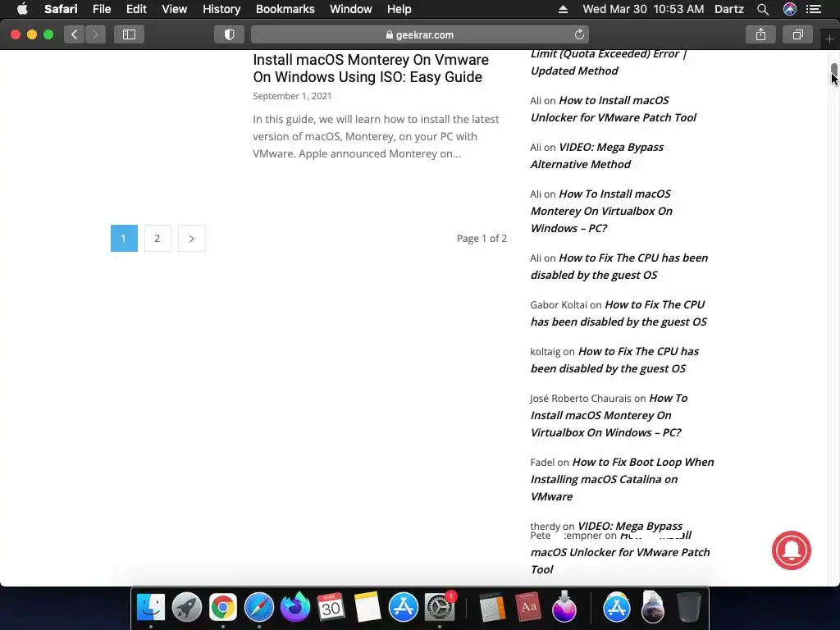The width and height of the screenshot is (840, 630).
Task: Show the tab overview button
Action: (x=797, y=34)
